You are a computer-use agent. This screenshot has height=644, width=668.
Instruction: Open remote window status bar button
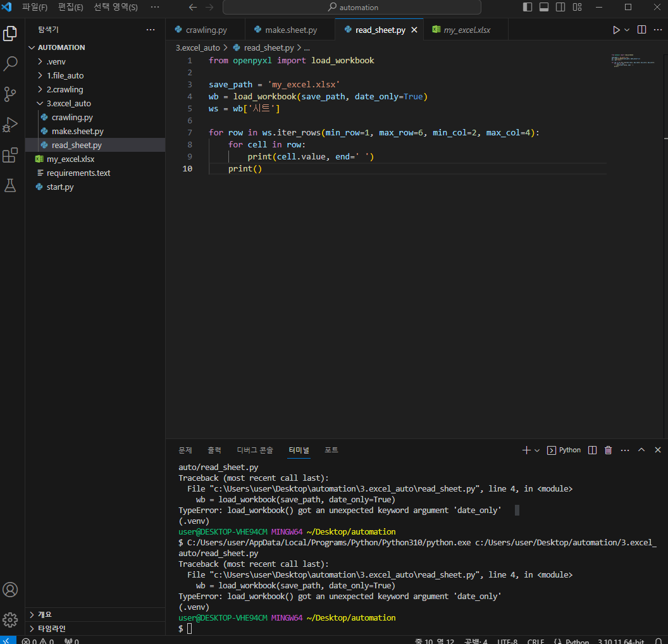[8, 640]
